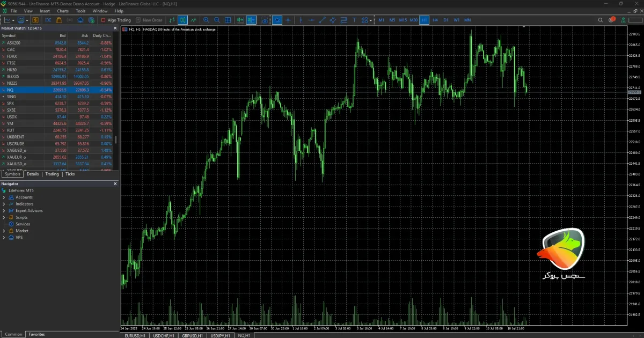Open the Charts menu
Screen dimensions: 644x338
click(x=63, y=11)
